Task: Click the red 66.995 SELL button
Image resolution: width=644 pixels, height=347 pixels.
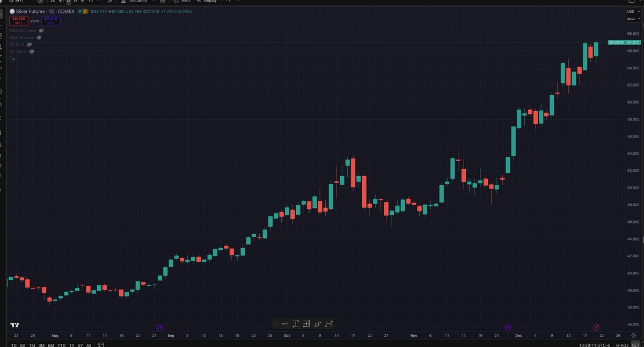Action: [x=19, y=21]
